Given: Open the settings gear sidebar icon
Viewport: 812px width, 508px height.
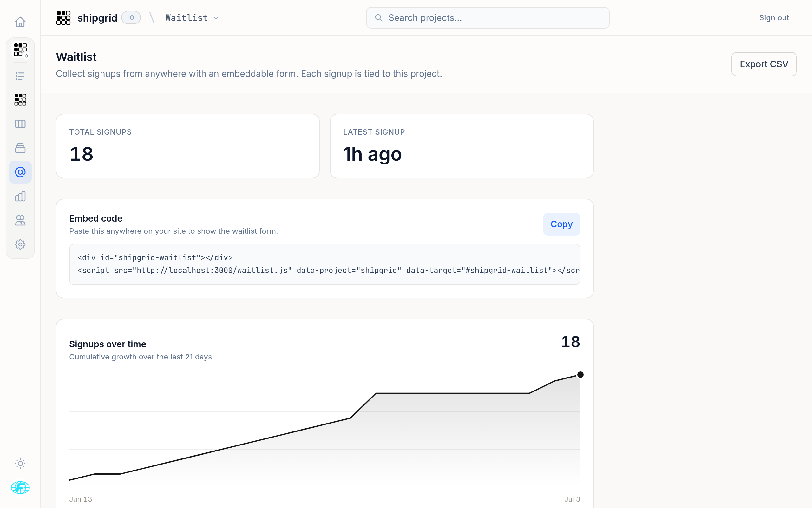Looking at the screenshot, I should point(20,244).
